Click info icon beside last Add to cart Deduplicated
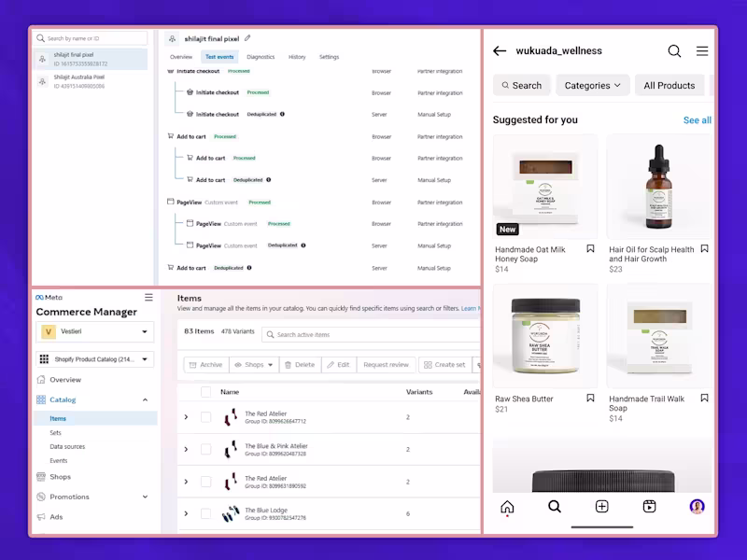Screen dimensions: 747x560 click(249, 268)
